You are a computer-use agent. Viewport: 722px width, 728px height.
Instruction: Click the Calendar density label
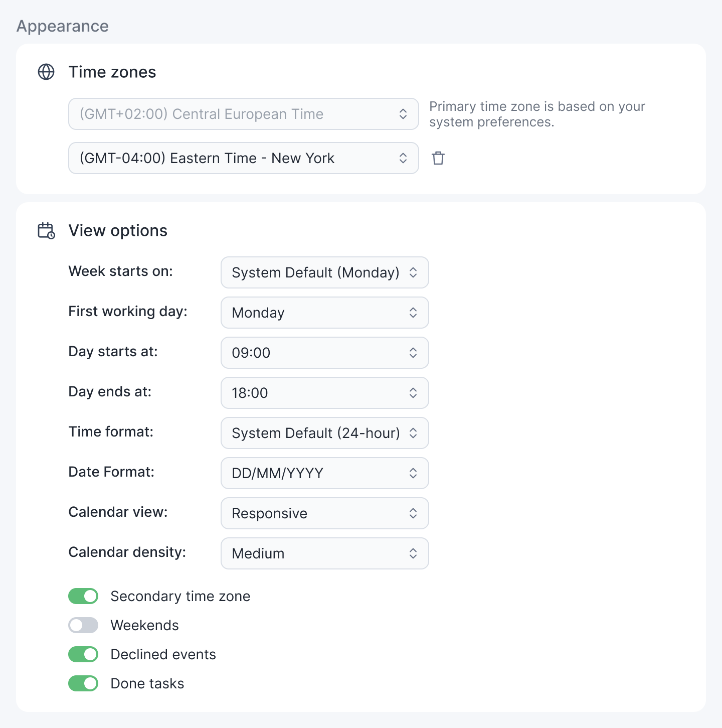(127, 552)
